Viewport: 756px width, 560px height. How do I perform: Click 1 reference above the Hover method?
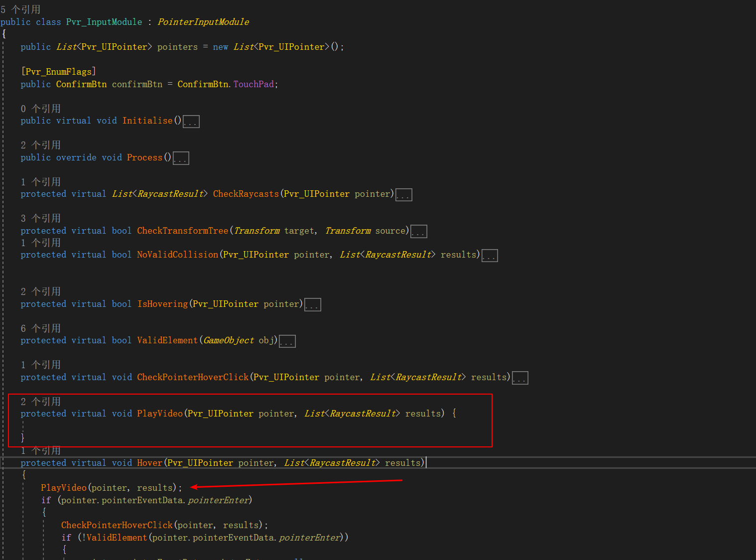[x=40, y=450]
